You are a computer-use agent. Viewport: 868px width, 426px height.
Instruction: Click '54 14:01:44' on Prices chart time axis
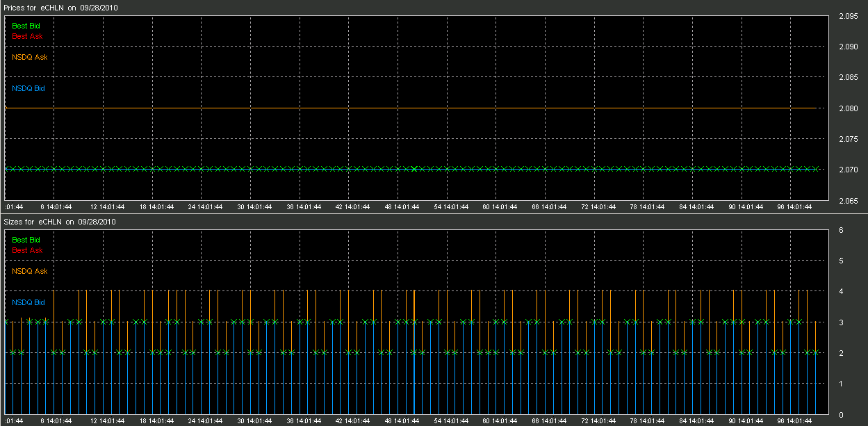click(x=452, y=206)
